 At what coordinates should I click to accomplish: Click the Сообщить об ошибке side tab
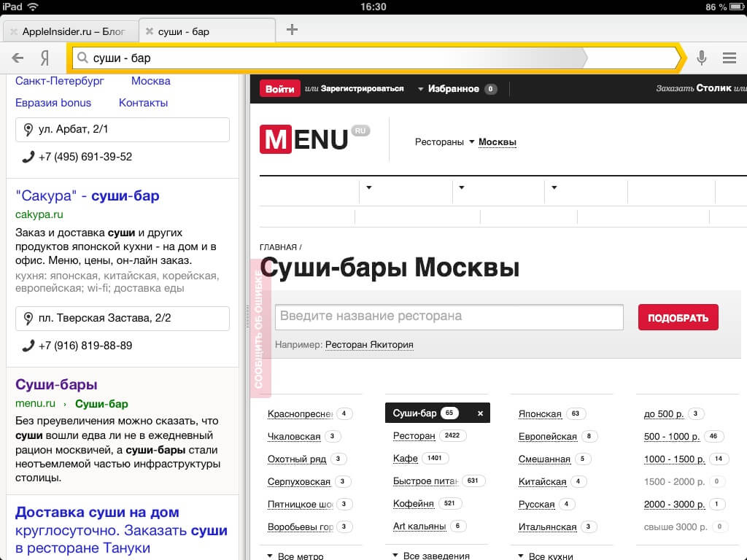(260, 329)
